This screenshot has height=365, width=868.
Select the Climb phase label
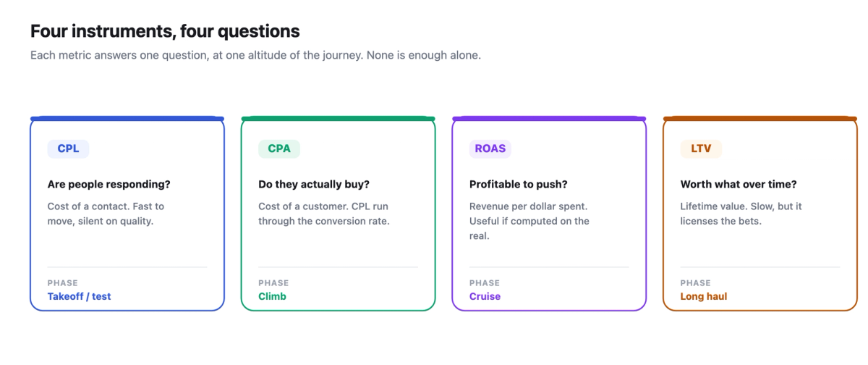pyautogui.click(x=272, y=296)
